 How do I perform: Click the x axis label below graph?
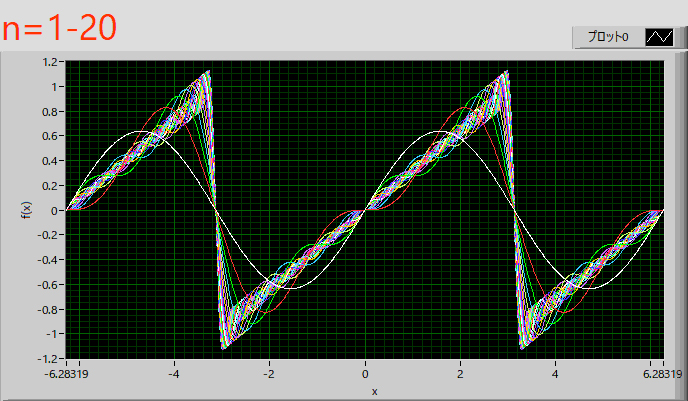tap(375, 391)
